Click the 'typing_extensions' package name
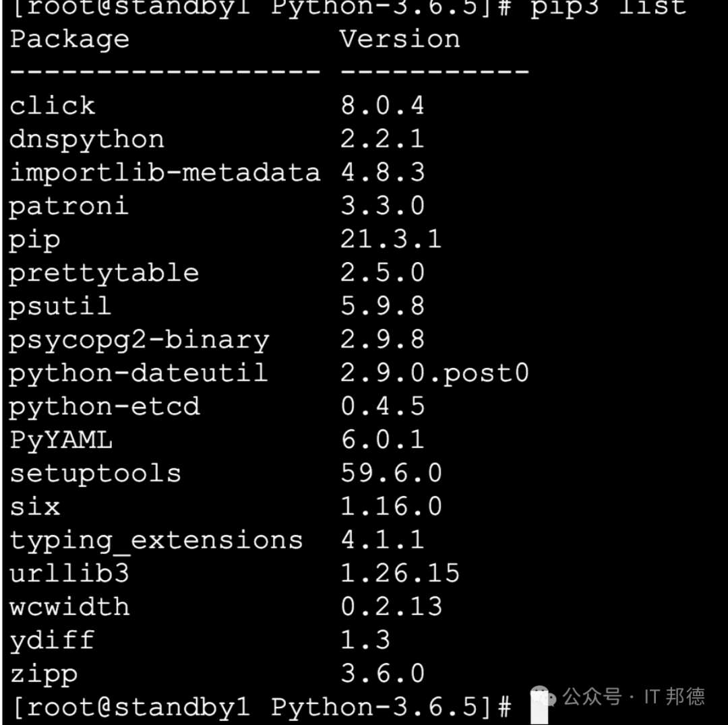Viewport: 728px width, 725px height. point(156,541)
